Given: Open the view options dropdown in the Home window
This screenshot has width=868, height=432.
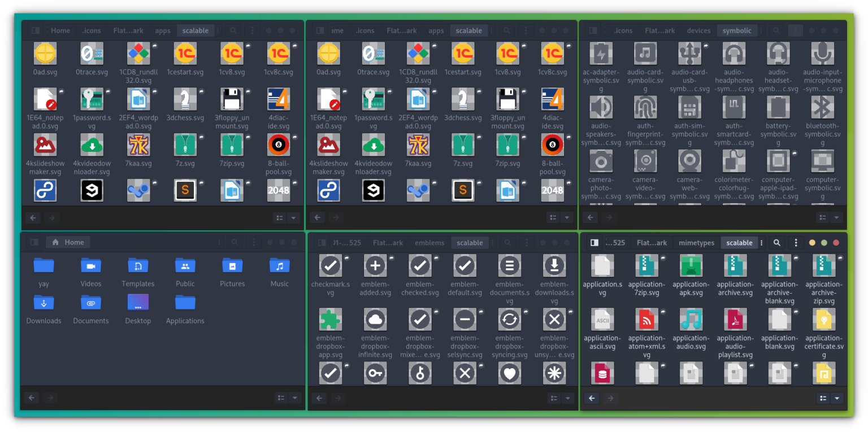Looking at the screenshot, I should [x=294, y=398].
